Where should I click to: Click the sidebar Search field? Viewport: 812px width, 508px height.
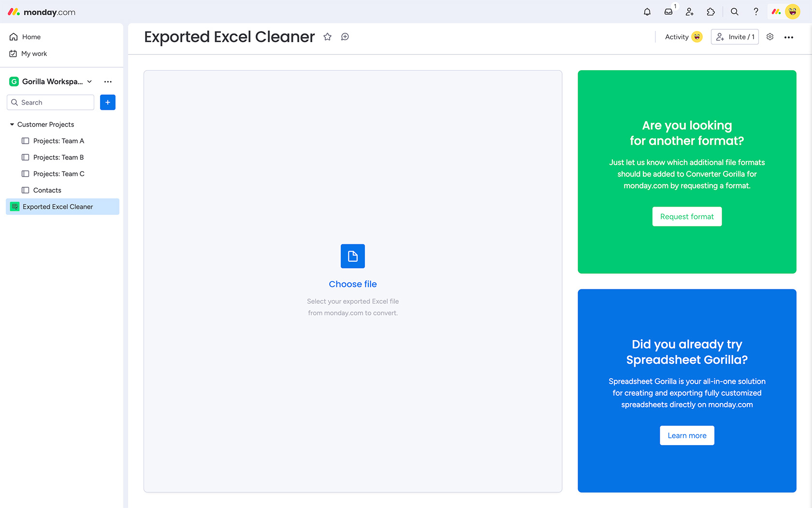tap(51, 103)
